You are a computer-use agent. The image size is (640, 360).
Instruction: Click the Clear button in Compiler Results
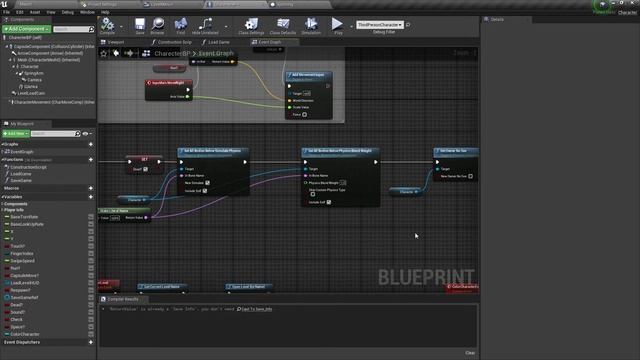coord(470,353)
